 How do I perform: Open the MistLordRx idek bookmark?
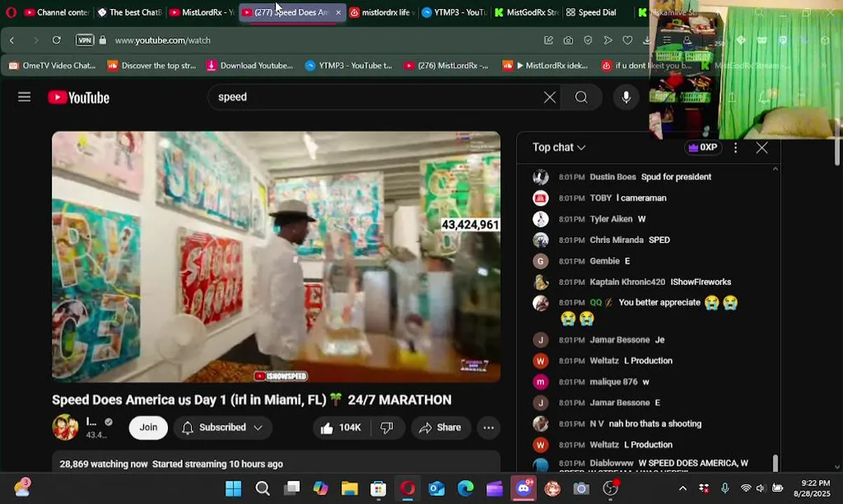545,66
